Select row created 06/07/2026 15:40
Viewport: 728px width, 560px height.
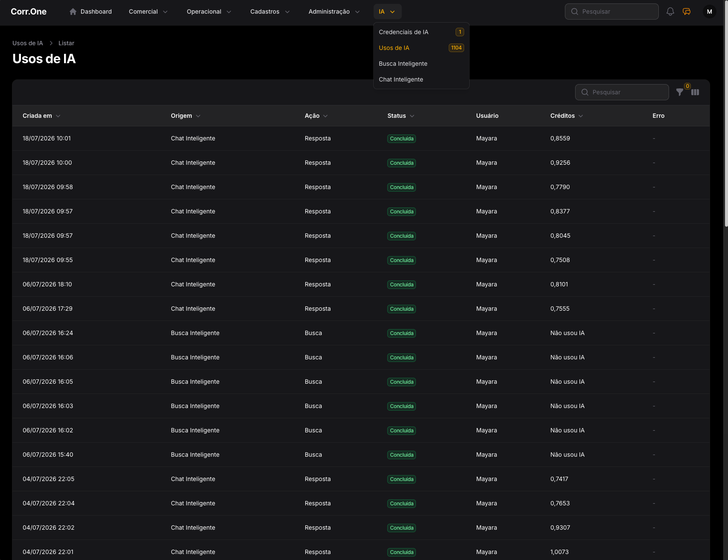coord(361,455)
